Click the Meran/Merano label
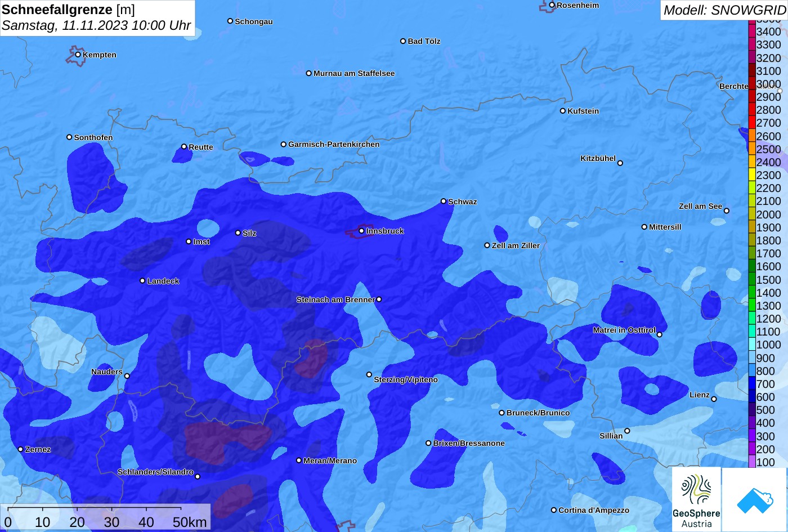The image size is (788, 532). (x=330, y=461)
